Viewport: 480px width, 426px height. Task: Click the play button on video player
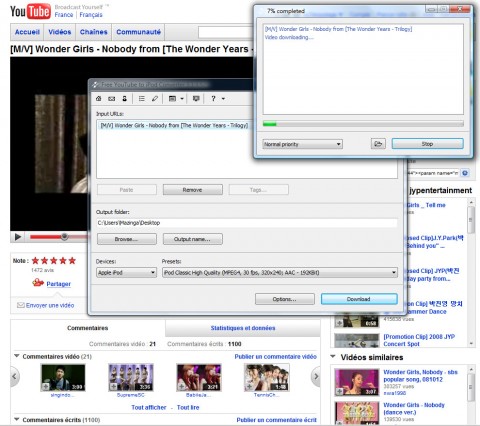(18, 237)
